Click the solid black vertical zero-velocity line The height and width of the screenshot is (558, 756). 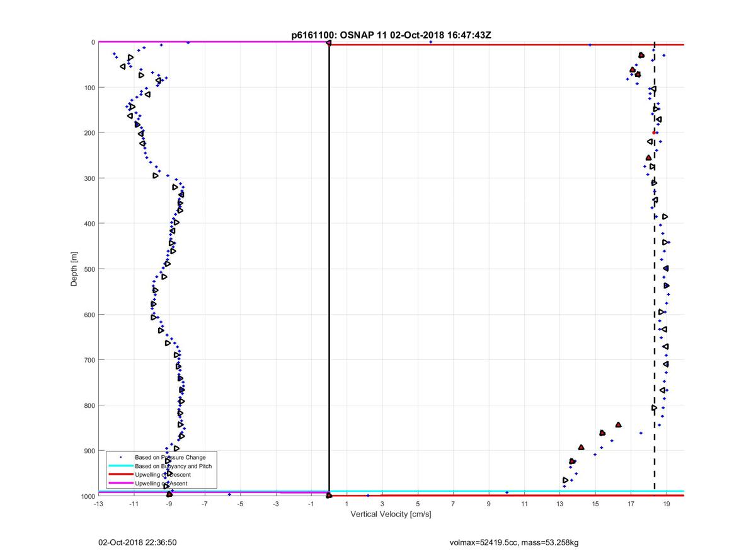click(x=329, y=269)
